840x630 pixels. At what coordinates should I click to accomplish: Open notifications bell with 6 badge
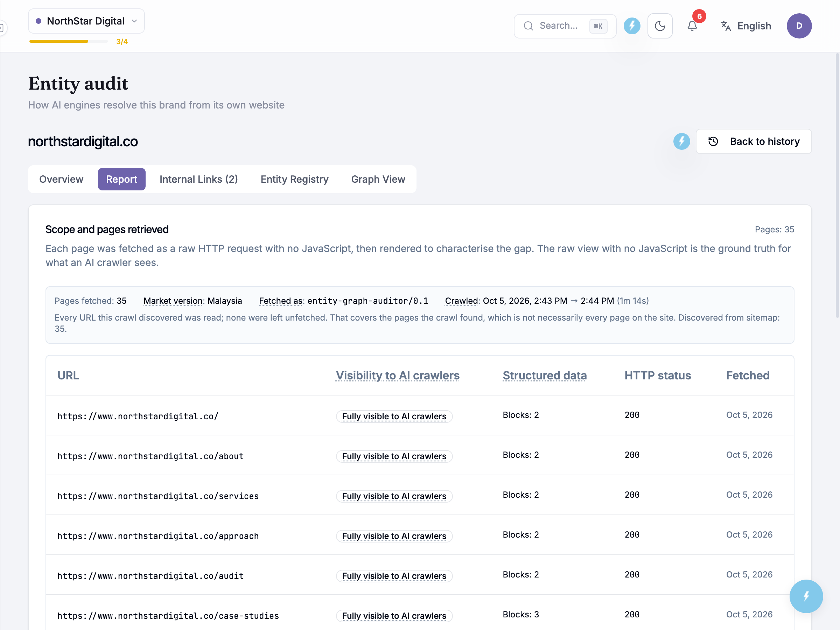(x=692, y=26)
